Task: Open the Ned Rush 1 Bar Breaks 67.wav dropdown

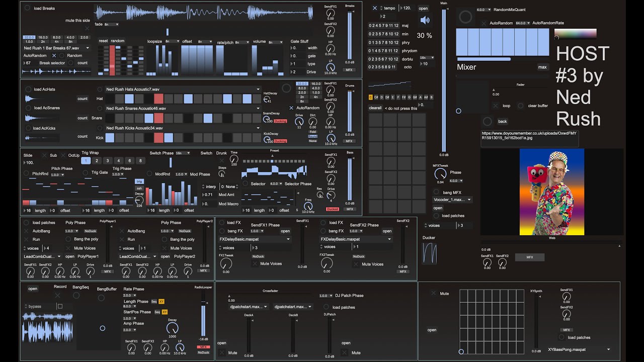Action: point(56,48)
